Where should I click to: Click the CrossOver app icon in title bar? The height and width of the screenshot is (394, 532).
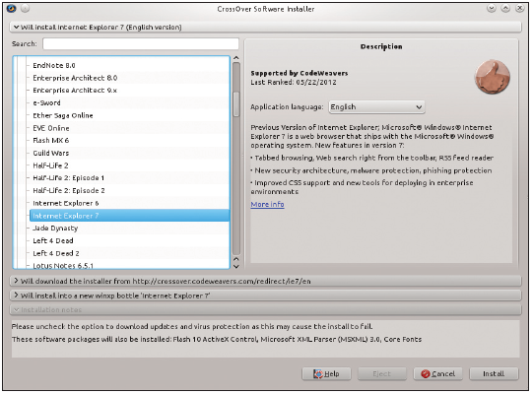click(x=11, y=9)
